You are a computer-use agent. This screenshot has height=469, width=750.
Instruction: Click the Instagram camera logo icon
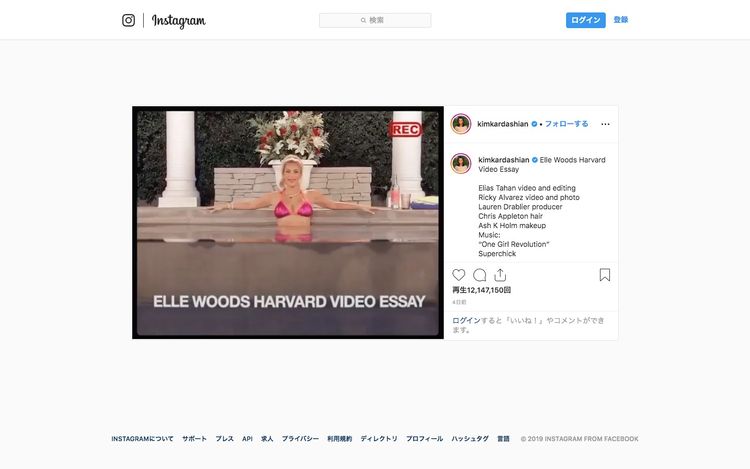click(128, 20)
